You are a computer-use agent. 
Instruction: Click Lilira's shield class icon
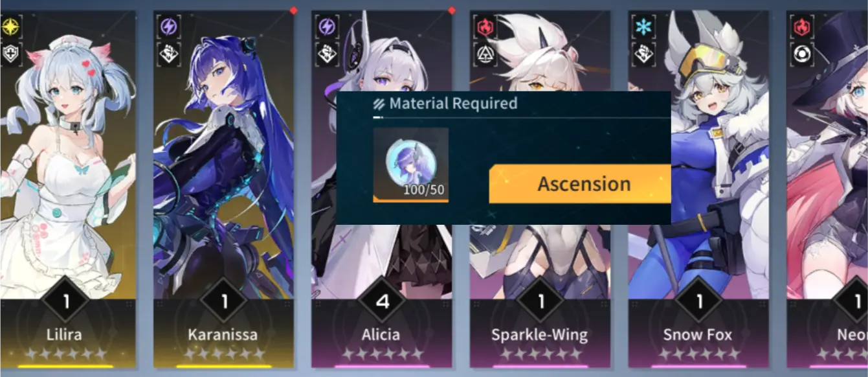[11, 54]
